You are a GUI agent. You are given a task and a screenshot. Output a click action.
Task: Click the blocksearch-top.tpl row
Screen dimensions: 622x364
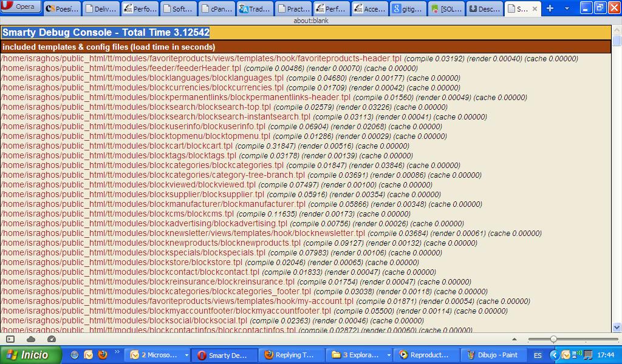coord(224,107)
